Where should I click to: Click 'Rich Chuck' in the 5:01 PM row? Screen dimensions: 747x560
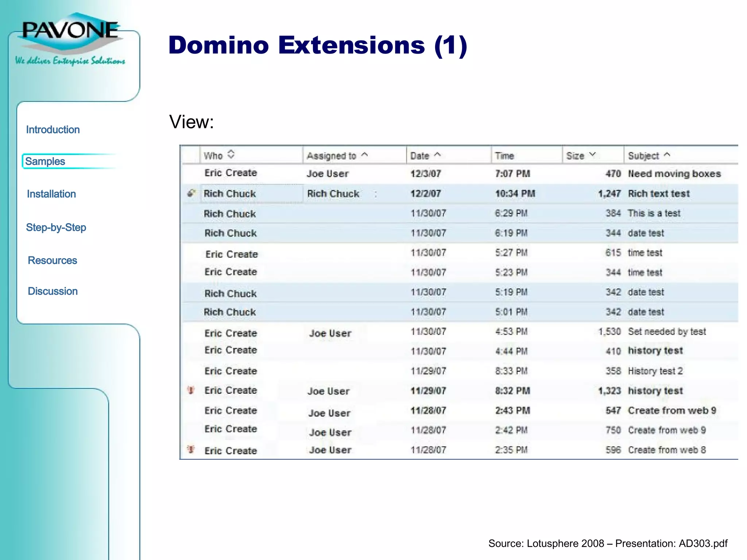click(x=230, y=312)
